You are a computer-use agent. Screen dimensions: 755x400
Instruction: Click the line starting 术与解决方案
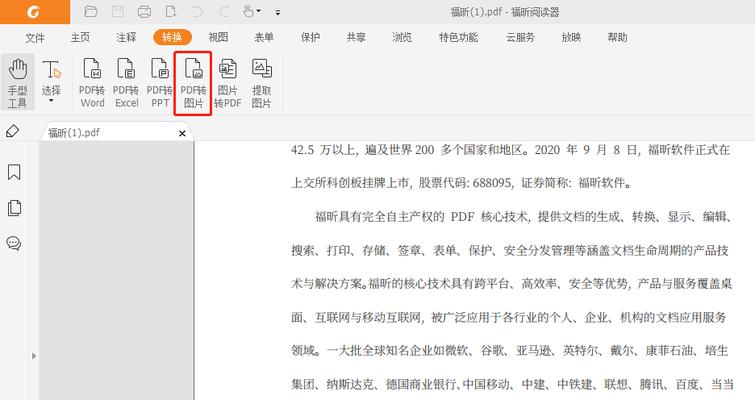[511, 284]
